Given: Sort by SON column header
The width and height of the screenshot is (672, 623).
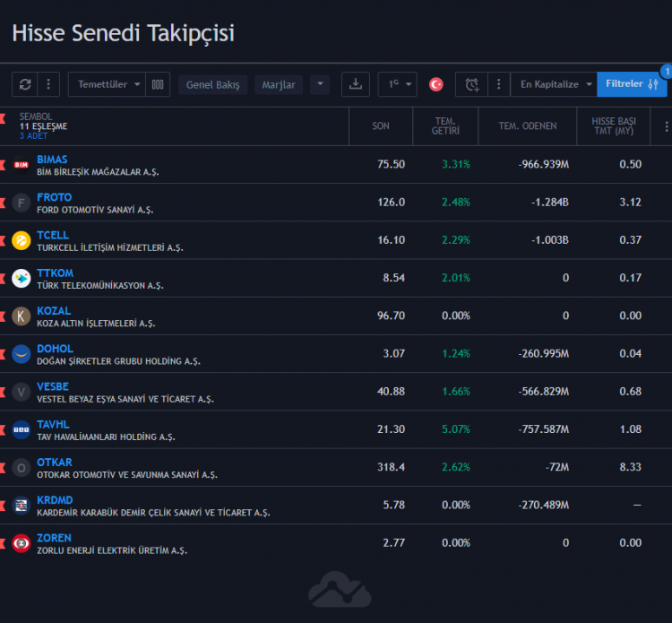Looking at the screenshot, I should coord(381,126).
